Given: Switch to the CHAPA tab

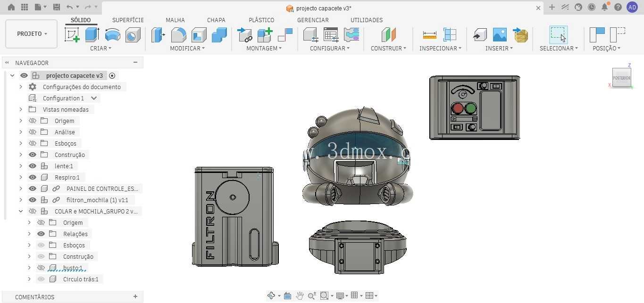Looking at the screenshot, I should point(216,20).
